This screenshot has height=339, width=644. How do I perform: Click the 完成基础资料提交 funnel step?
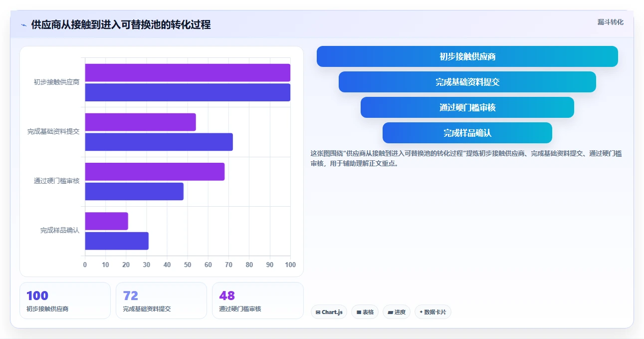pyautogui.click(x=467, y=82)
